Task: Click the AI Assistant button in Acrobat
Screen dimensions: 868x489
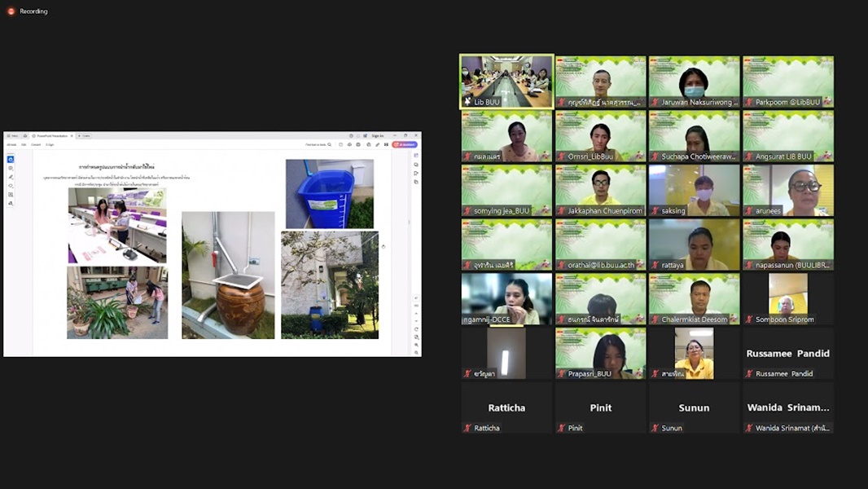Action: coord(406,144)
